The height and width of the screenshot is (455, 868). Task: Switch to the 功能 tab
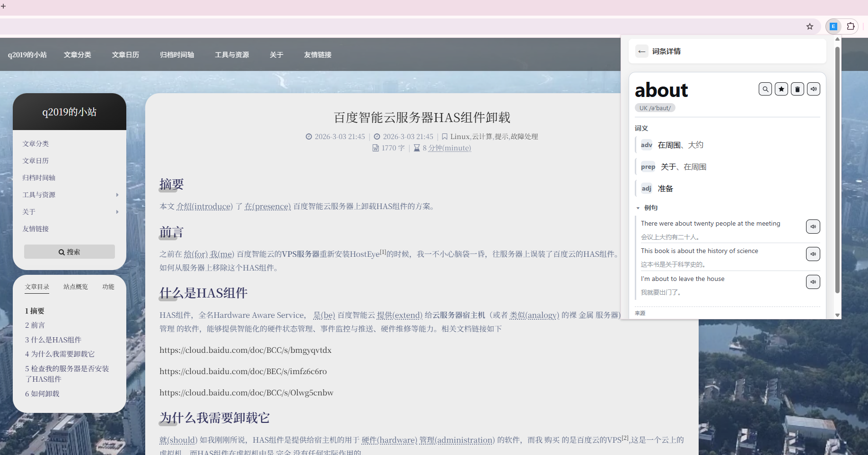[108, 287]
